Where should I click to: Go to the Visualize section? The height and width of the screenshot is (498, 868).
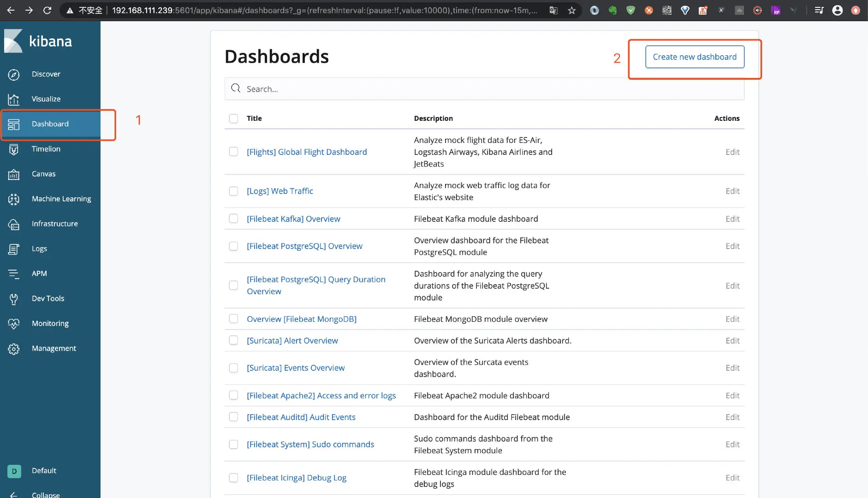pyautogui.click(x=46, y=99)
